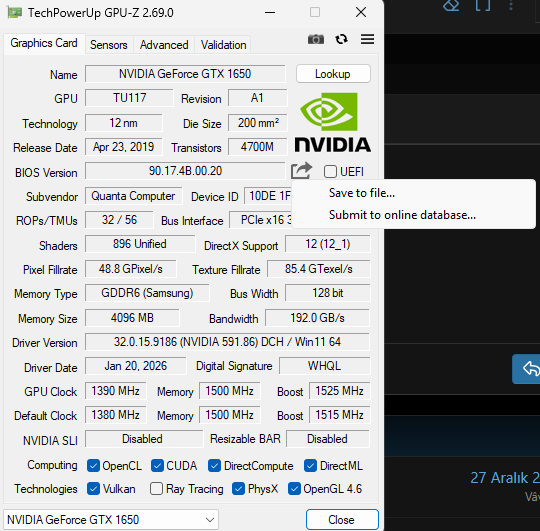
Task: Open the GPU selection dropdown at bottom
Action: 111,519
